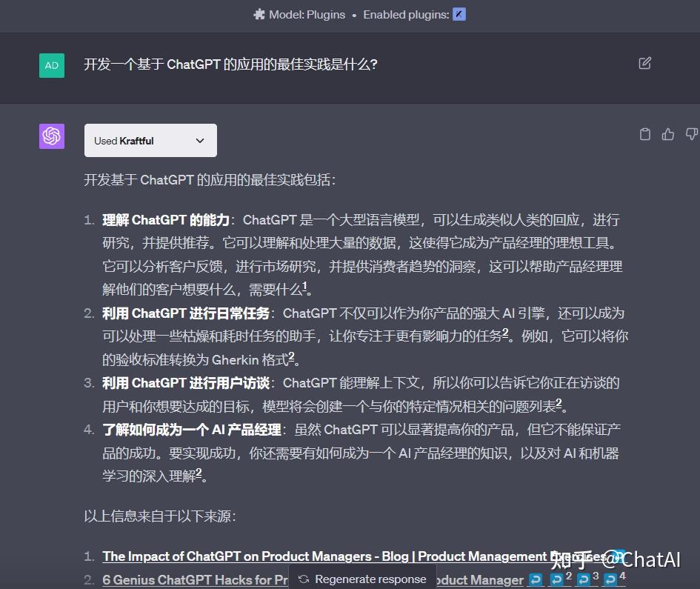The image size is (700, 589).
Task: Click the heading 理解 ChatGPT 的能力
Action: click(x=166, y=220)
